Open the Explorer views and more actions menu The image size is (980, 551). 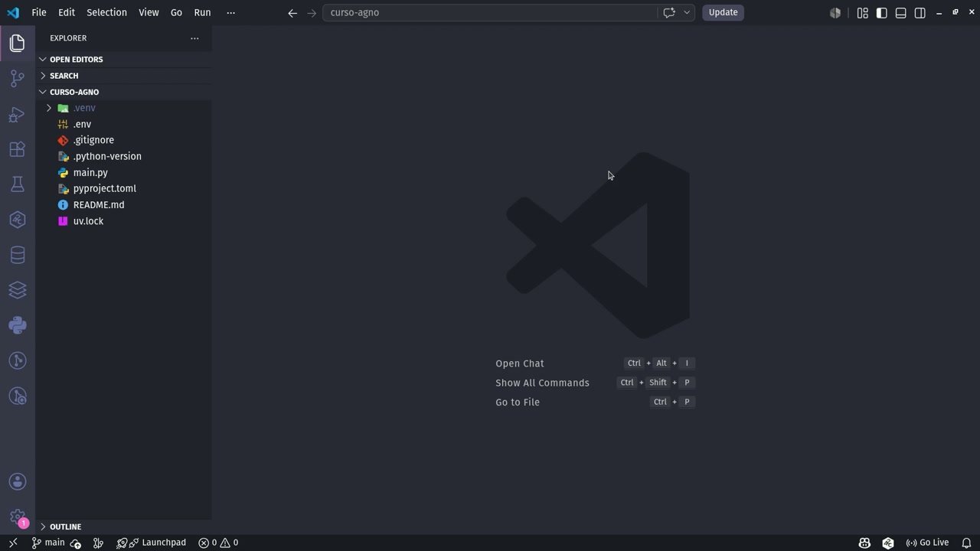tap(194, 38)
